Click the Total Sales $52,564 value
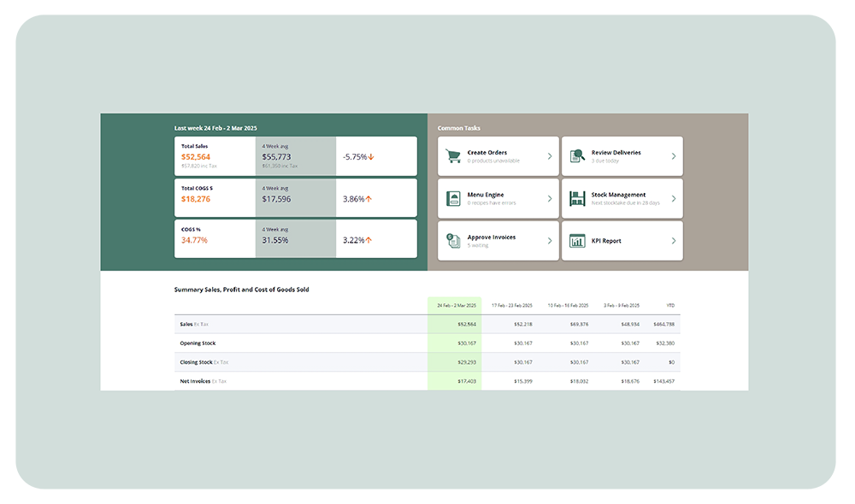Image resolution: width=855 pixels, height=504 pixels. point(196,157)
